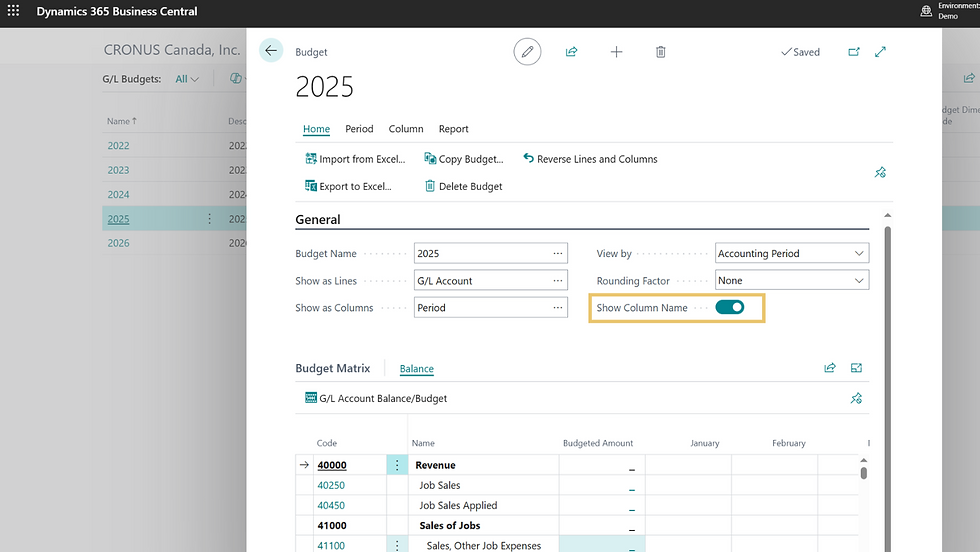Open the G/L Budgets All filter dropdown
Image resolution: width=980 pixels, height=552 pixels.
click(x=187, y=79)
